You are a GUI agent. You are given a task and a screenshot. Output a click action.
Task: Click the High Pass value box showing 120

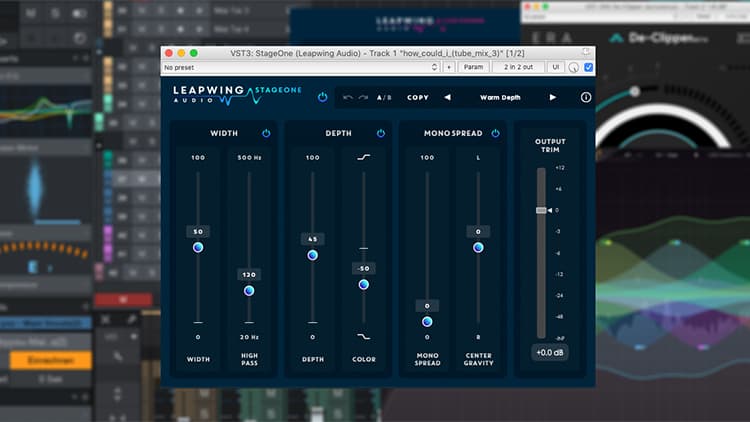(249, 275)
